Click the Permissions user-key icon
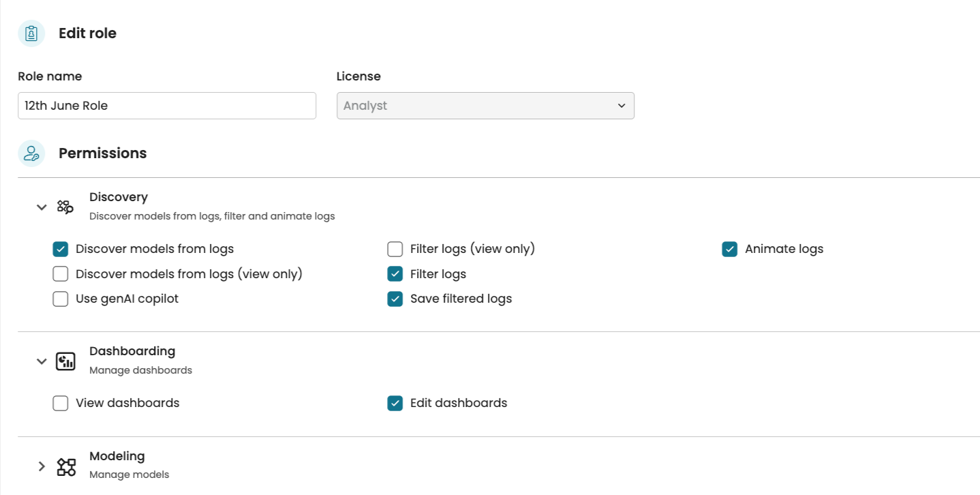This screenshot has height=495, width=980. coord(31,153)
